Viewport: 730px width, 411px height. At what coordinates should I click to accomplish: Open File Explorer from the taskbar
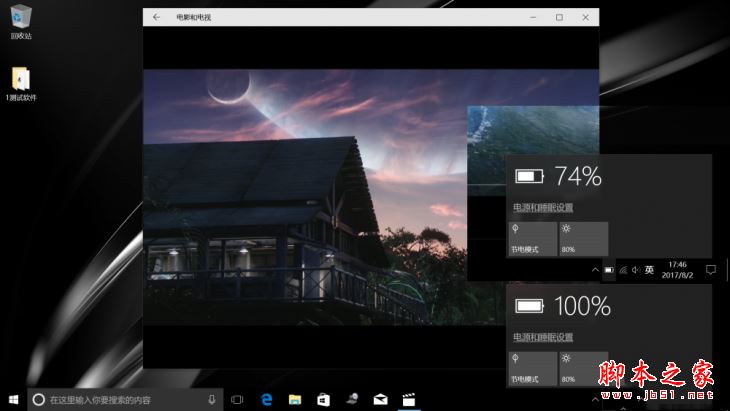[295, 399]
